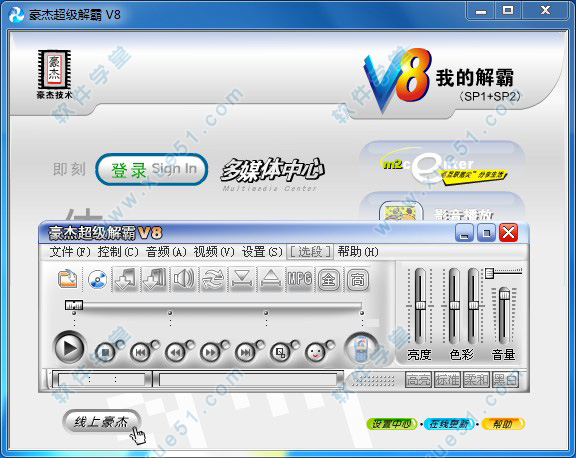Minimize the 豪杰超级解霸V8 player window
This screenshot has width=576, height=458.
pyautogui.click(x=464, y=233)
